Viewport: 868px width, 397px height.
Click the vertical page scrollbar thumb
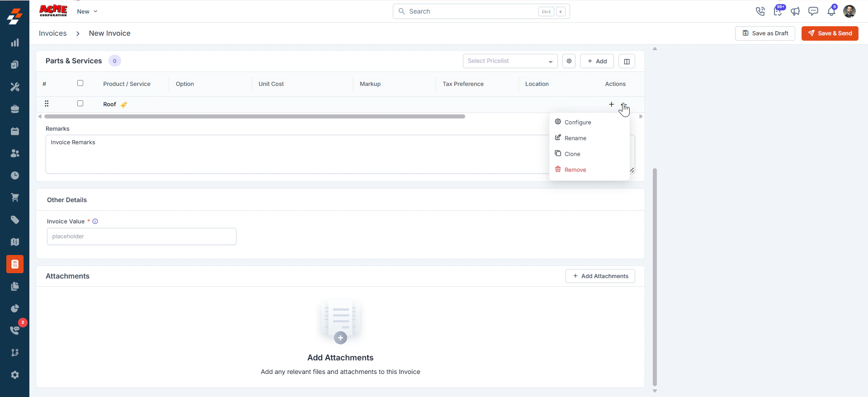pos(655,277)
